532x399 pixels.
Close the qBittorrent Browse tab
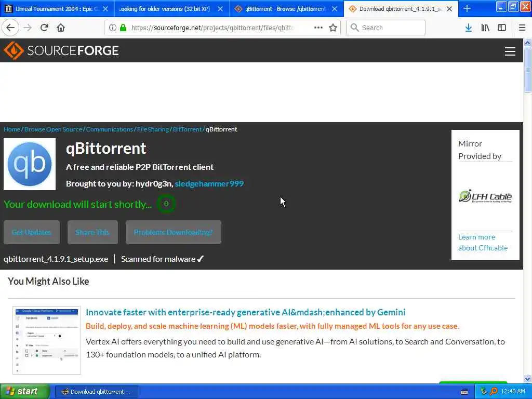335,9
